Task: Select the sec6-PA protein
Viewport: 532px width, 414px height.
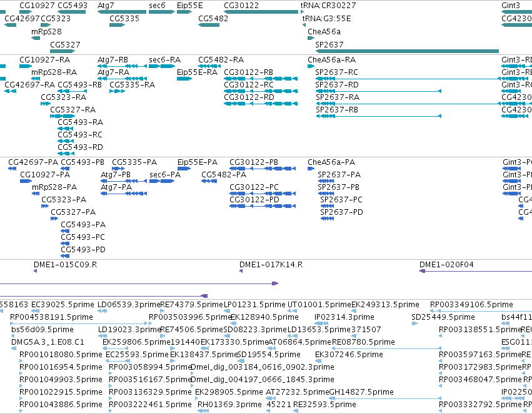Action: (x=162, y=181)
